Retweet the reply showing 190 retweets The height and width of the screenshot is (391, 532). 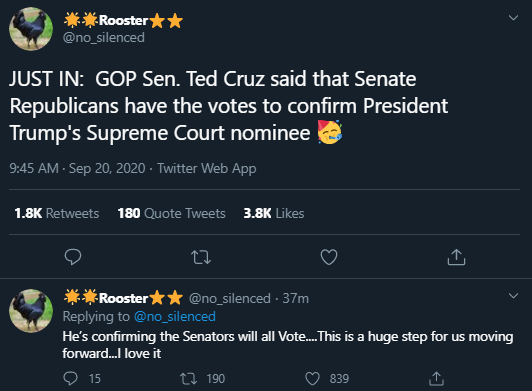pos(188,378)
